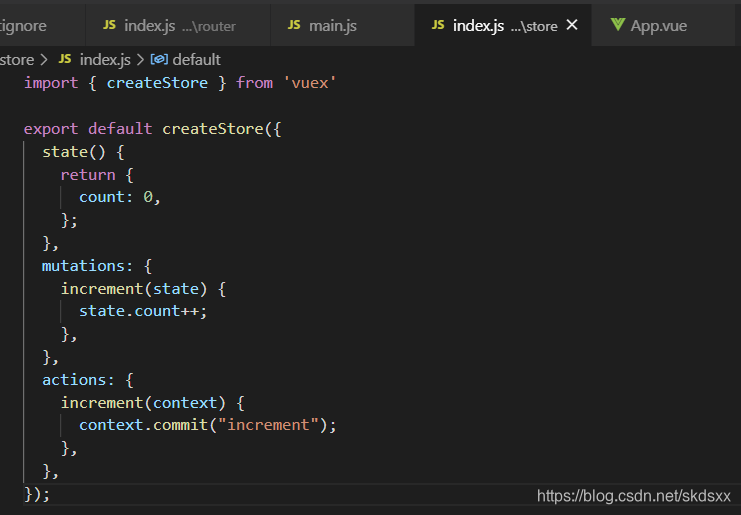Click the Vue logo icon on App.vue tab
Viewport: 741px width, 515px height.
click(x=618, y=25)
